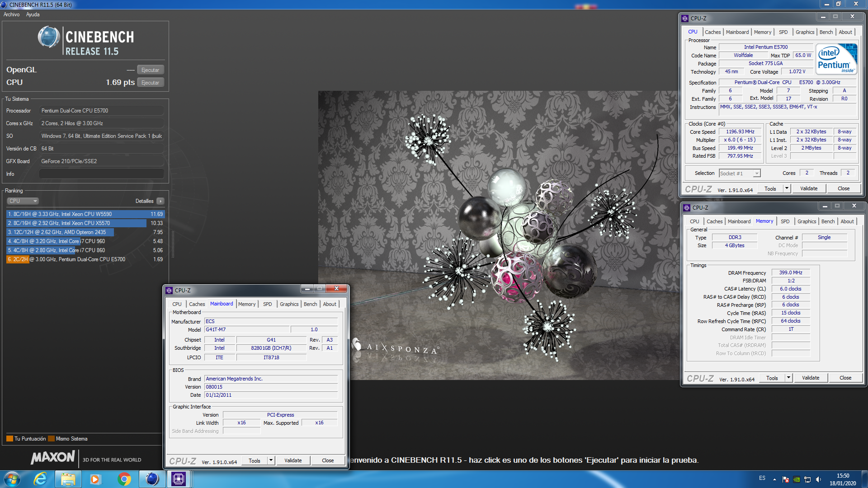
Task: Switch to Cinebench via its taskbar icon
Action: click(152, 479)
